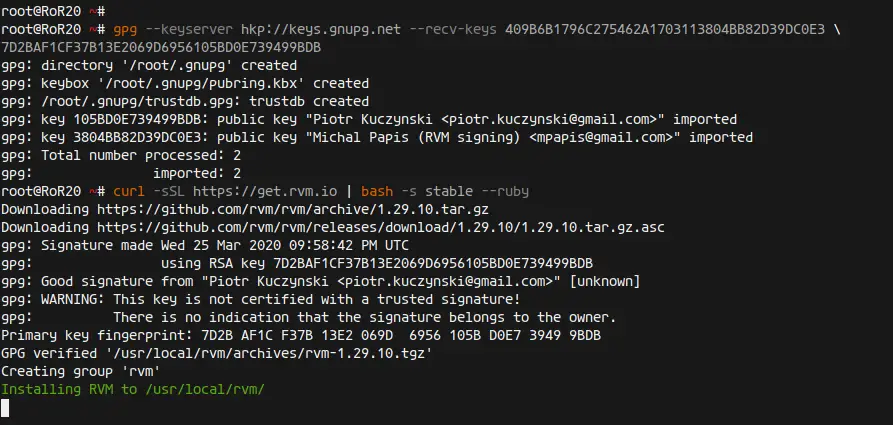Image resolution: width=893 pixels, height=425 pixels.
Task: Click the '/usr/local/rvm/archives/rvm-1.29.10.tgz' path
Action: (269, 353)
